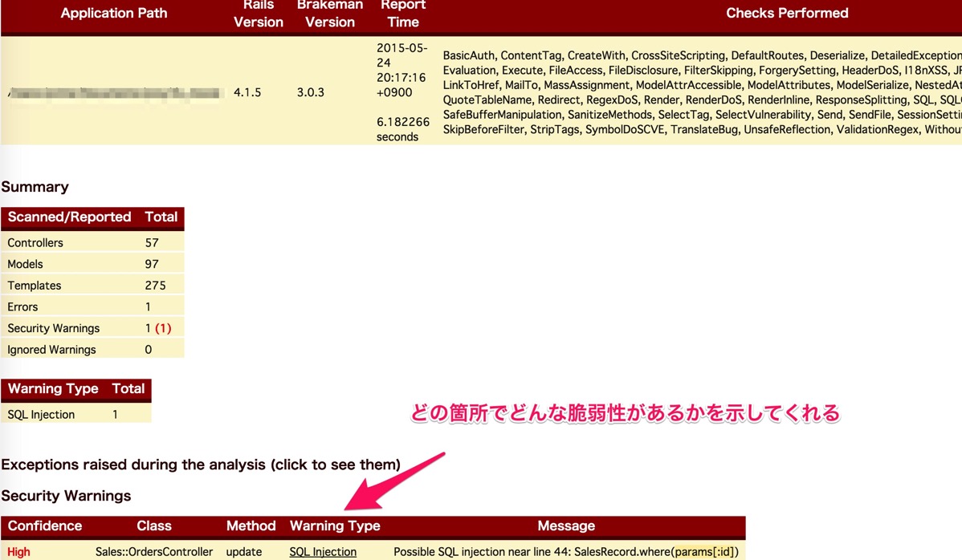Click the Application Path column header
Viewport: 962px width, 560px height.
114,14
